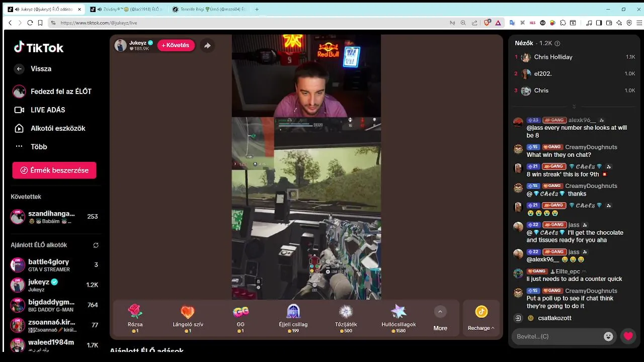Open the Több menu
This screenshot has height=362, width=644.
coord(30,147)
